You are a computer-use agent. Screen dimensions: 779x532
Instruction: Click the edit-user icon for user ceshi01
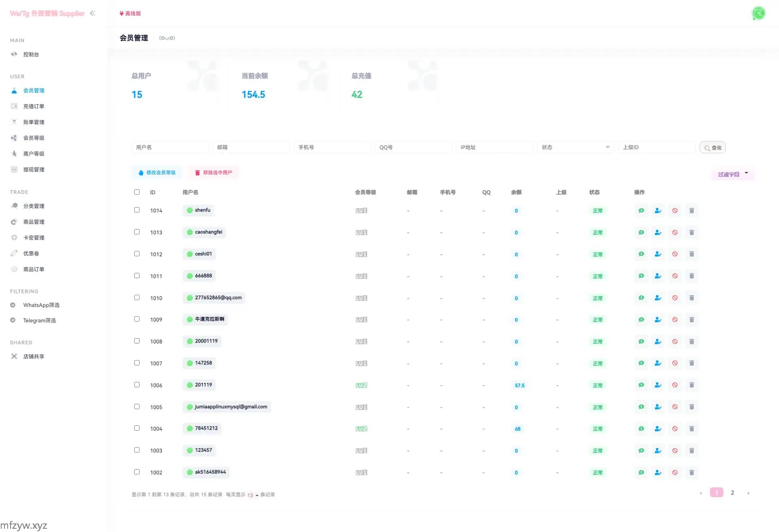(658, 254)
